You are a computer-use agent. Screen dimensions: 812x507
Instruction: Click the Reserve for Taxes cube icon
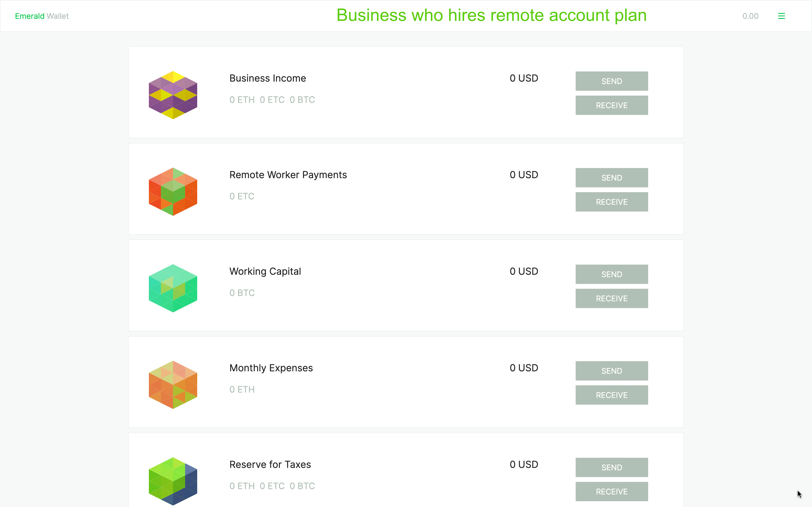click(x=173, y=481)
